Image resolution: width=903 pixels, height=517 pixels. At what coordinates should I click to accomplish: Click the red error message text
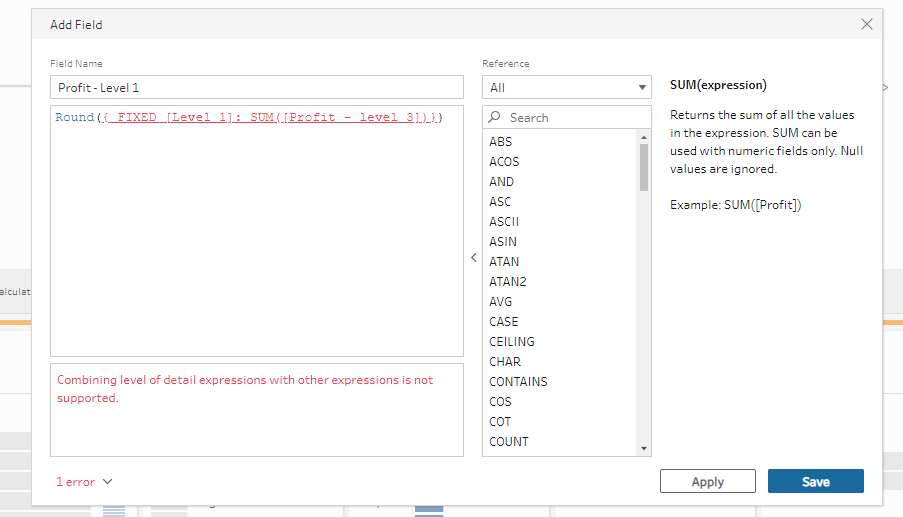pyautogui.click(x=245, y=389)
